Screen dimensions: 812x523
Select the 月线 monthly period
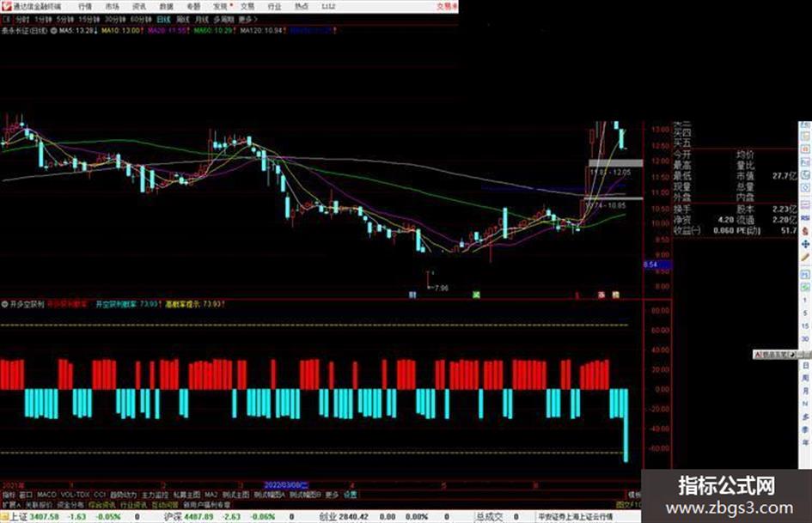tap(201, 19)
